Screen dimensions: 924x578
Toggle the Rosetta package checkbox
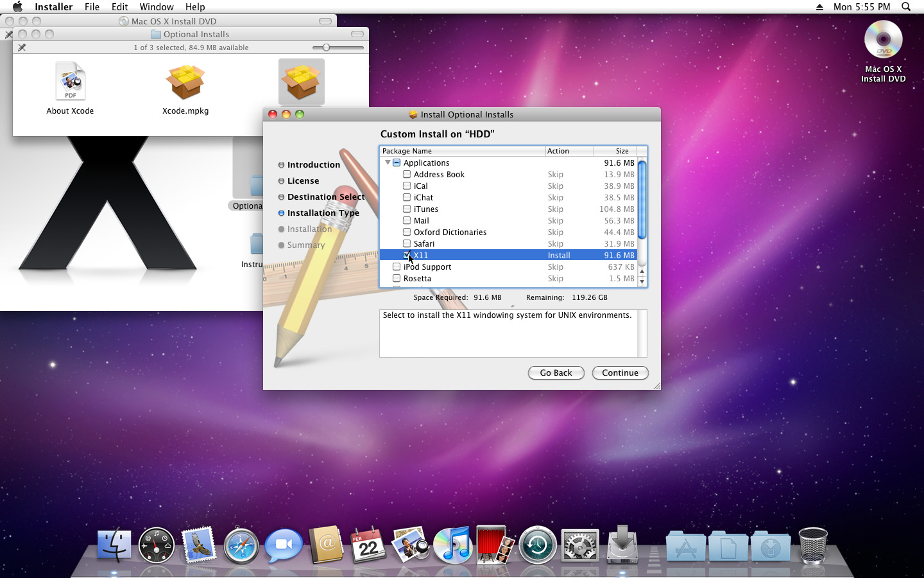tap(397, 278)
